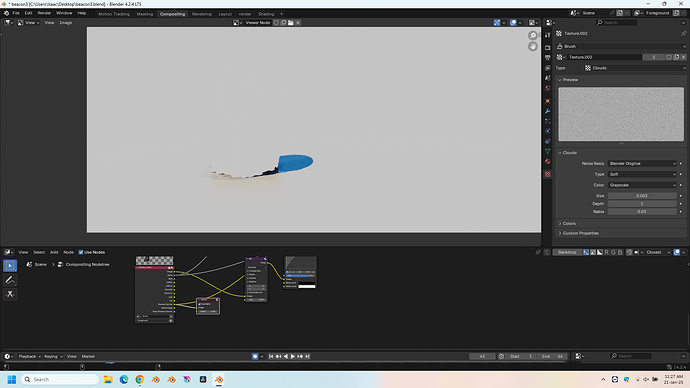Switch to the Motion Tracking workspace tab
Screen dimensions: 690x388
(x=114, y=14)
